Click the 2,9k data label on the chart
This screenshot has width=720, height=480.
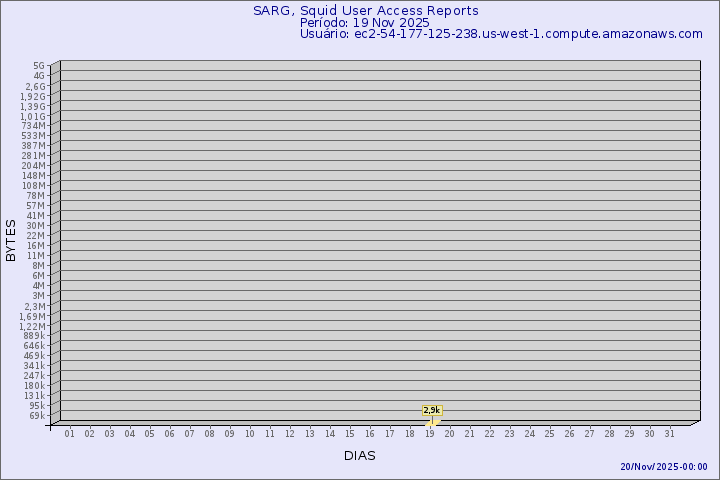point(432,410)
